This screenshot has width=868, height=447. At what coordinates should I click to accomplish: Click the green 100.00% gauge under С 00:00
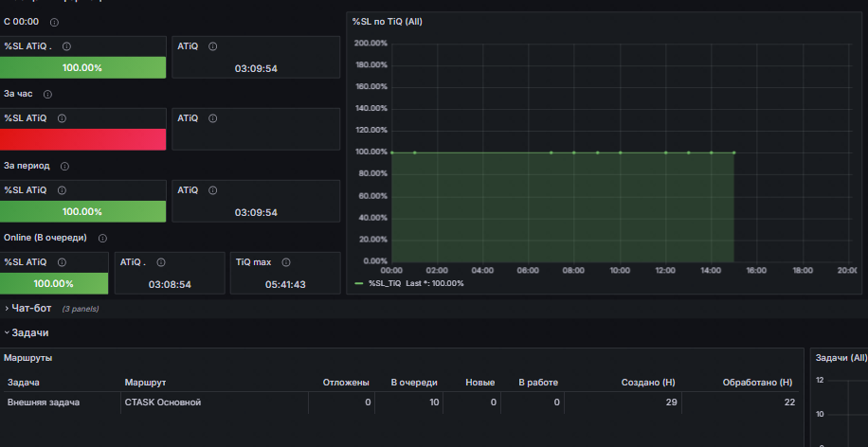(82, 67)
